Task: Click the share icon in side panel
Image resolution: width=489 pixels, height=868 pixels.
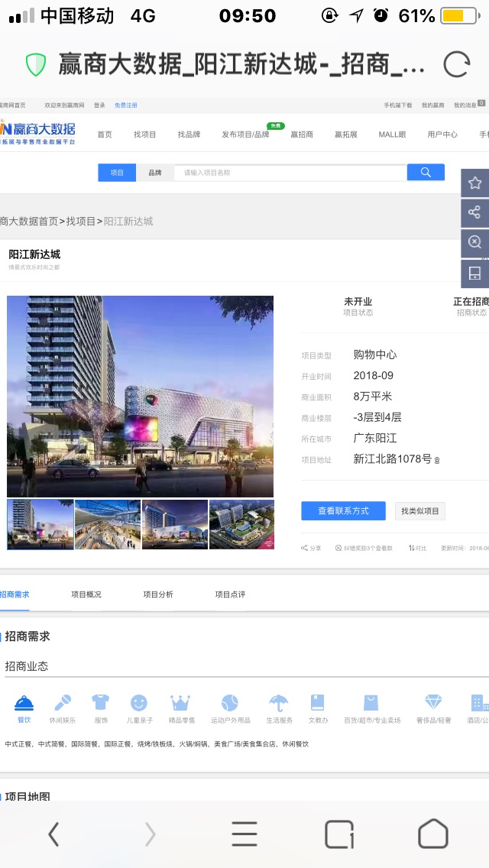Action: tap(474, 212)
